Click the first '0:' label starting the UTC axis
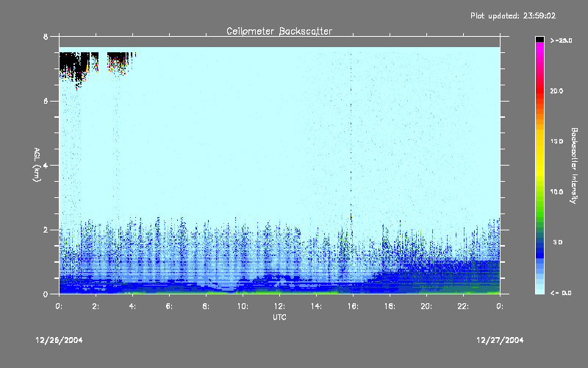 coord(59,306)
